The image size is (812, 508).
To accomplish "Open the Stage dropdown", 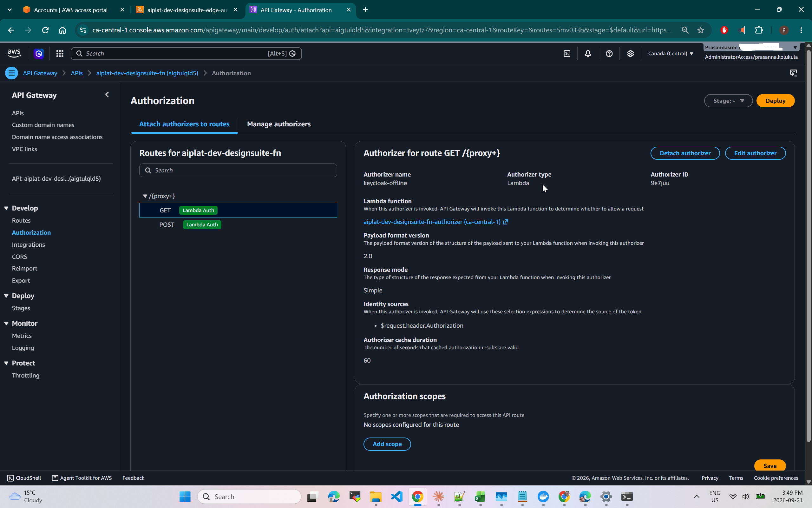I will [x=728, y=101].
